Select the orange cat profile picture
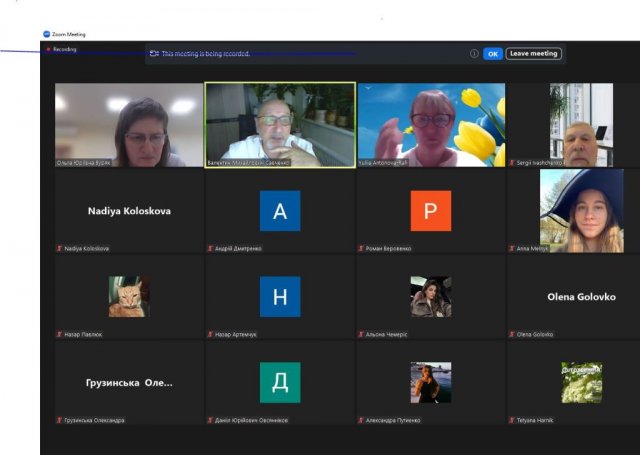The width and height of the screenshot is (640, 455). click(129, 297)
